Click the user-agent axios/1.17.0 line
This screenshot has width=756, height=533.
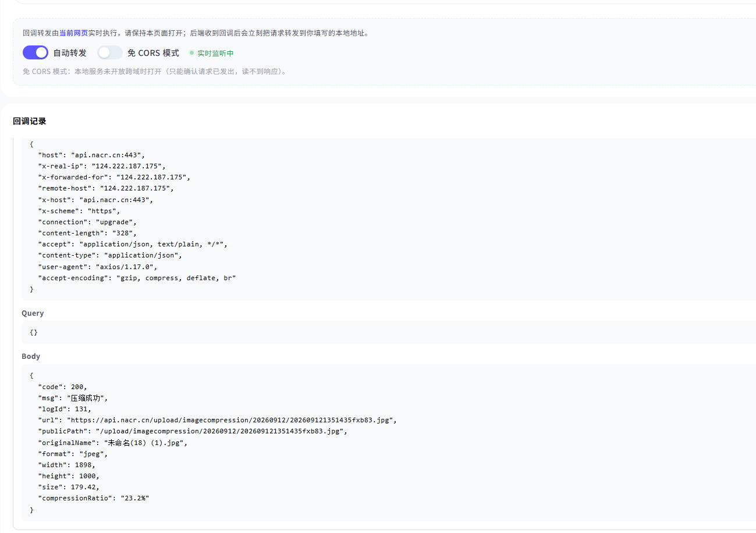click(x=98, y=267)
